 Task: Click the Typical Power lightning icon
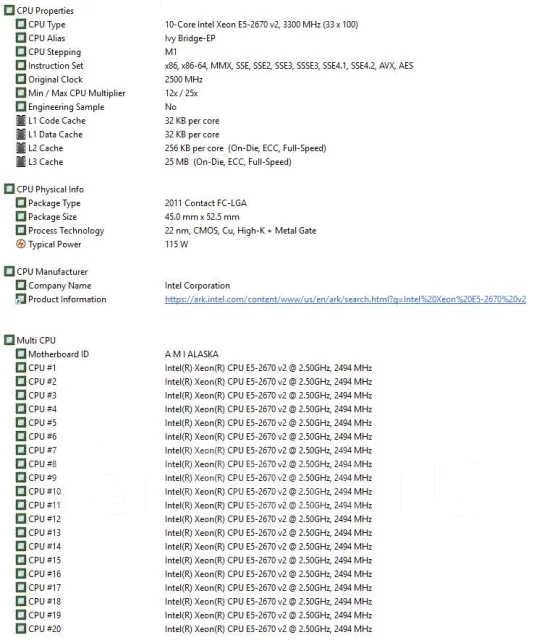coord(21,244)
